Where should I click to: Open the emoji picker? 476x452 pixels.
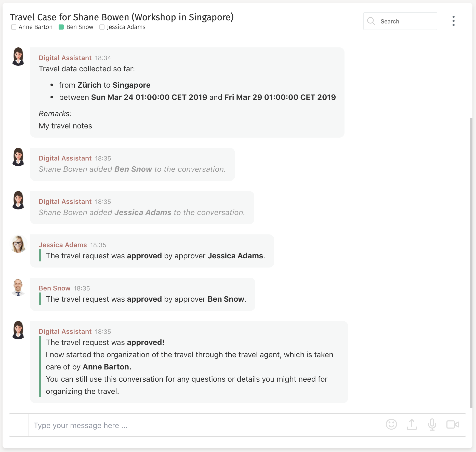click(x=391, y=425)
